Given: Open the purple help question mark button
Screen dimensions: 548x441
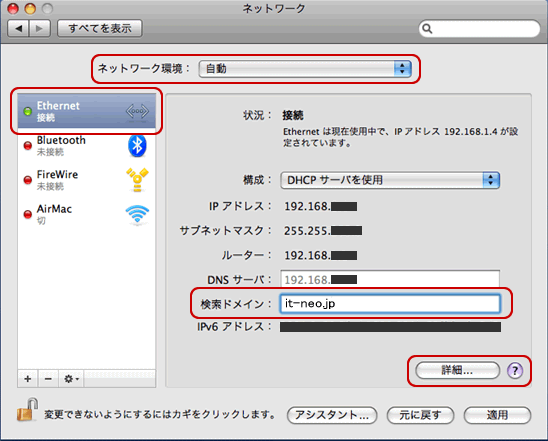Looking at the screenshot, I should (x=515, y=370).
